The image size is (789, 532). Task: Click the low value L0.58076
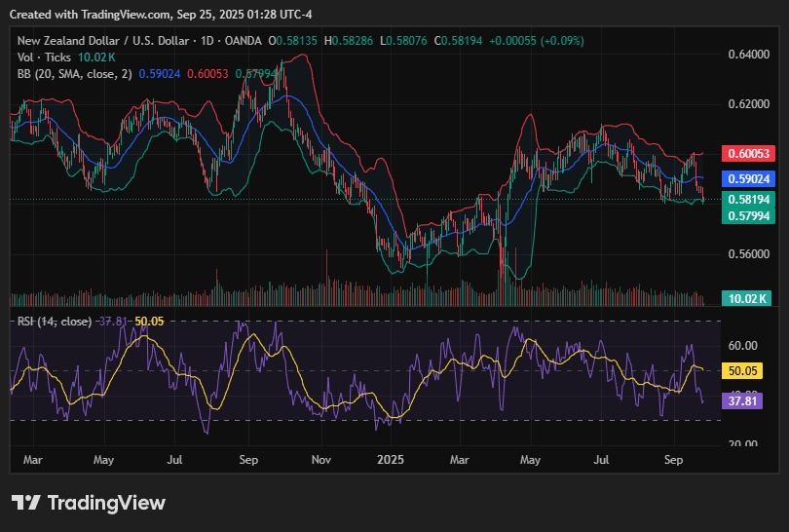(x=403, y=41)
